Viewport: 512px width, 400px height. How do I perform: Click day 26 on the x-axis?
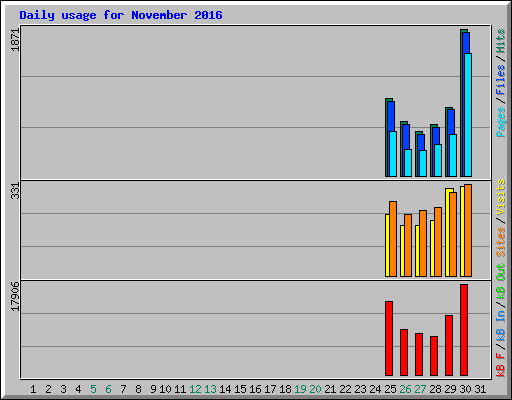405,389
